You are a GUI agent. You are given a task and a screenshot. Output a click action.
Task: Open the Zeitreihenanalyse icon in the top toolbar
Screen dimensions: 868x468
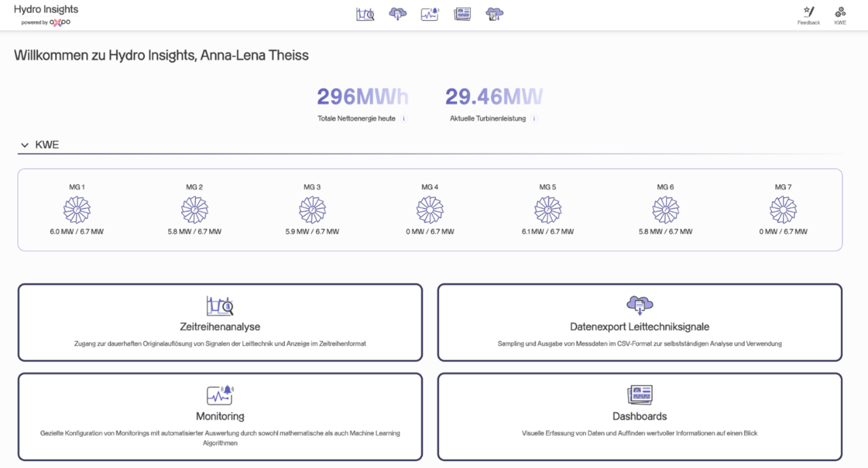pyautogui.click(x=365, y=13)
